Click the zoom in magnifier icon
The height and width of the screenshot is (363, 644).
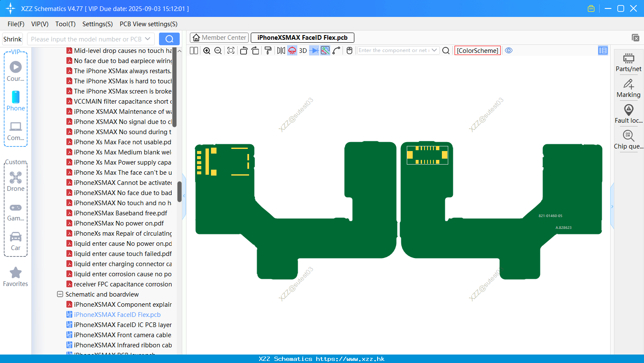click(207, 51)
